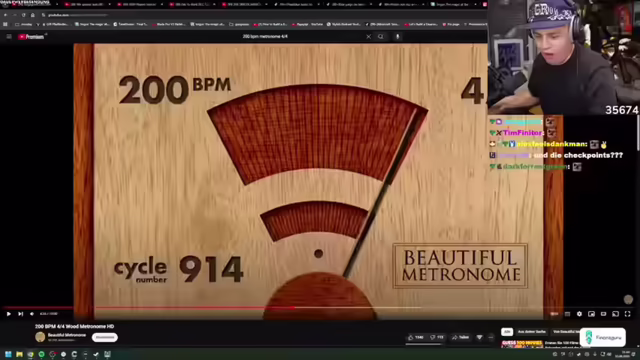This screenshot has height=360, width=640.
Task: Mute the video player volume
Action: click(x=32, y=314)
